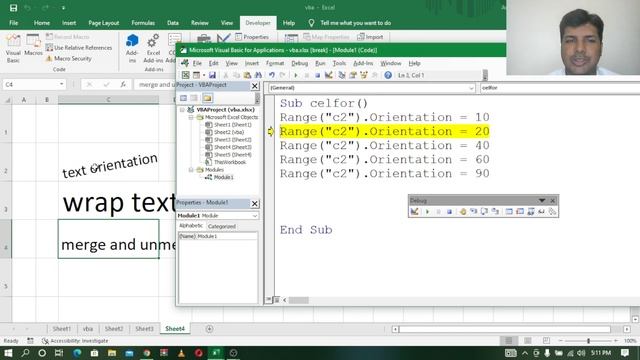Open Quick Watch glasses icon in Debug toolbar
Screen dimensions: 640x360
pyautogui.click(x=542, y=211)
